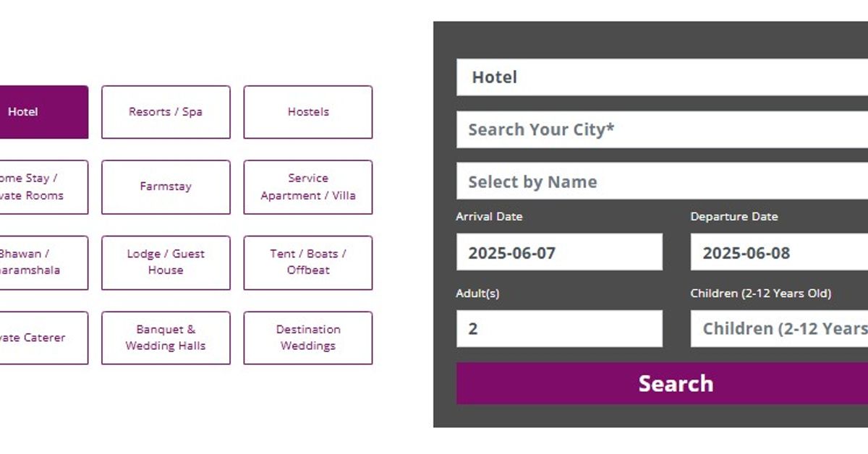The height and width of the screenshot is (454, 868).
Task: Open the Hotel property type dropdown
Action: [662, 77]
